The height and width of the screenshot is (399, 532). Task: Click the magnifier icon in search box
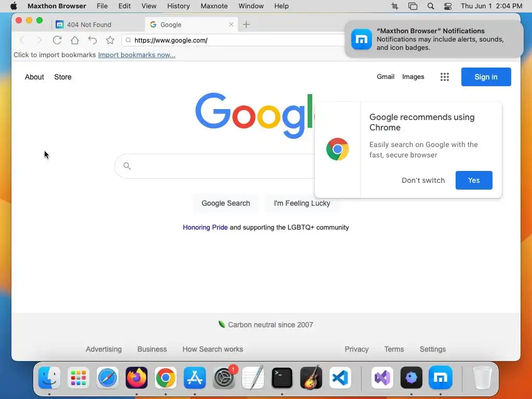coord(127,166)
